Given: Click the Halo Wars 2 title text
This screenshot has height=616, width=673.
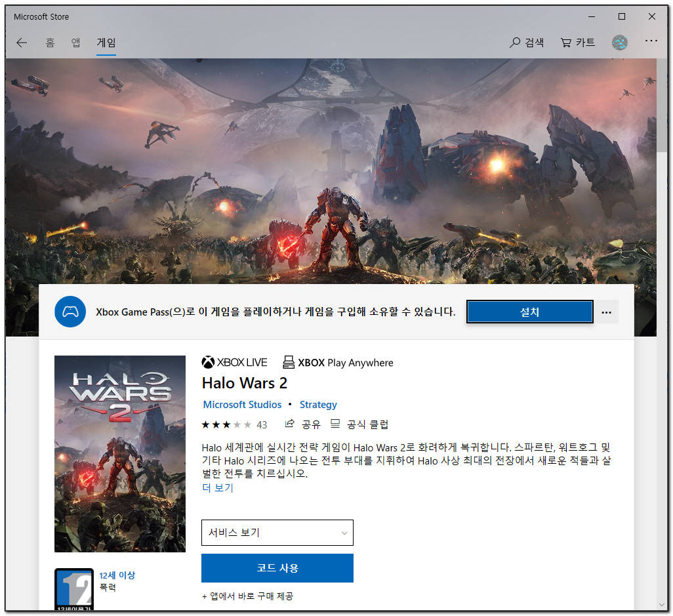Looking at the screenshot, I should (x=244, y=383).
